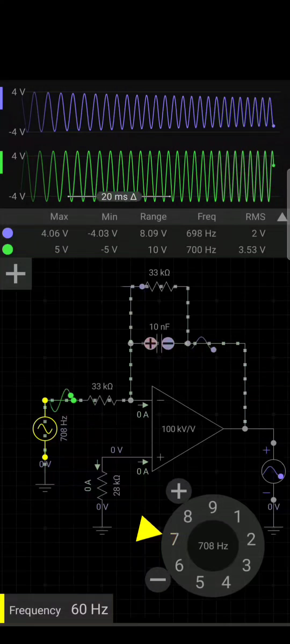Tap the 3.53 V RMS value
290x644 pixels.
tap(252, 250)
